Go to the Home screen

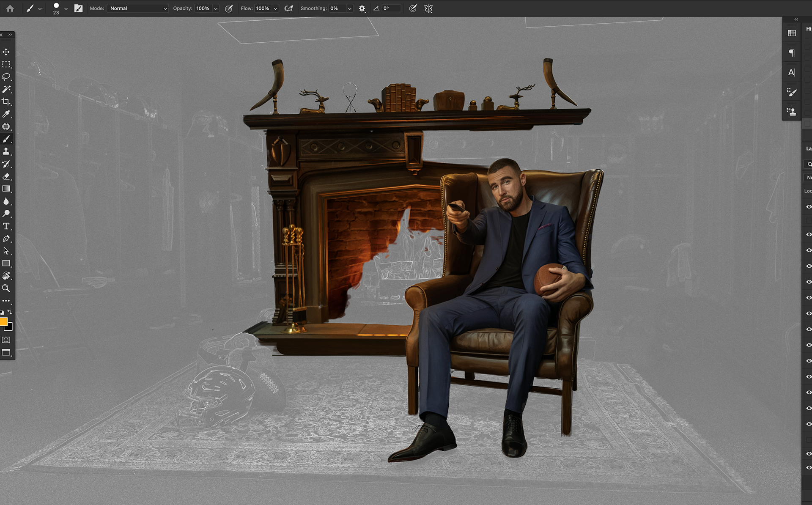[x=10, y=8]
